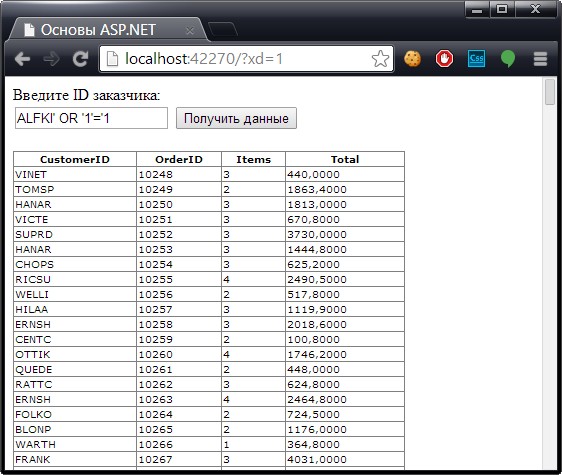Select the OTTIK customer cell
The width and height of the screenshot is (562, 475).
point(75,354)
